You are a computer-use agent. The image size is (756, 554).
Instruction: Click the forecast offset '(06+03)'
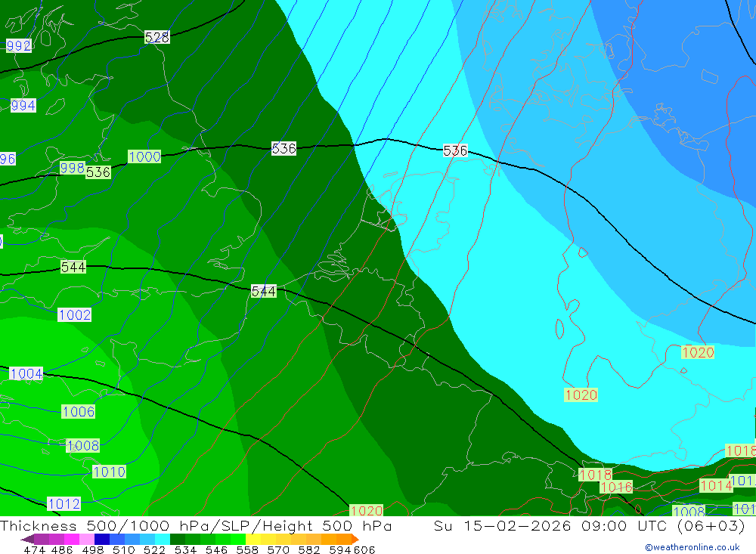coord(711,525)
